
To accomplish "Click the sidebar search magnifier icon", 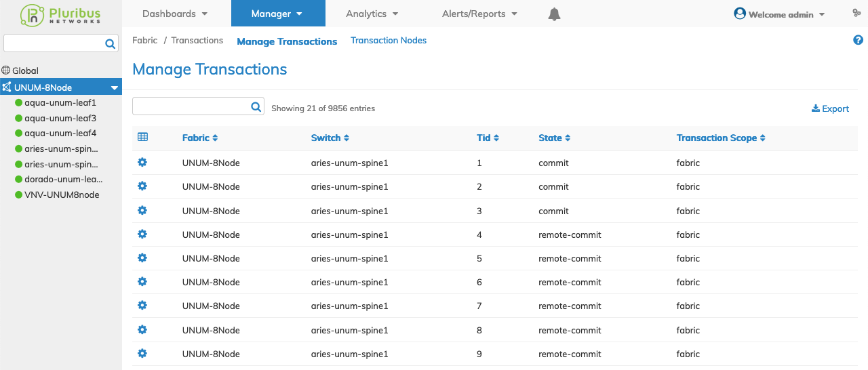I will tap(111, 44).
